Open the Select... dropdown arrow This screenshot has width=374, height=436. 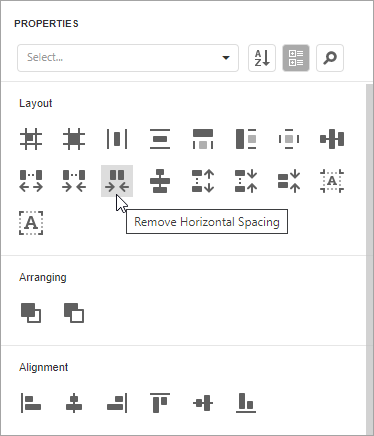(226, 58)
